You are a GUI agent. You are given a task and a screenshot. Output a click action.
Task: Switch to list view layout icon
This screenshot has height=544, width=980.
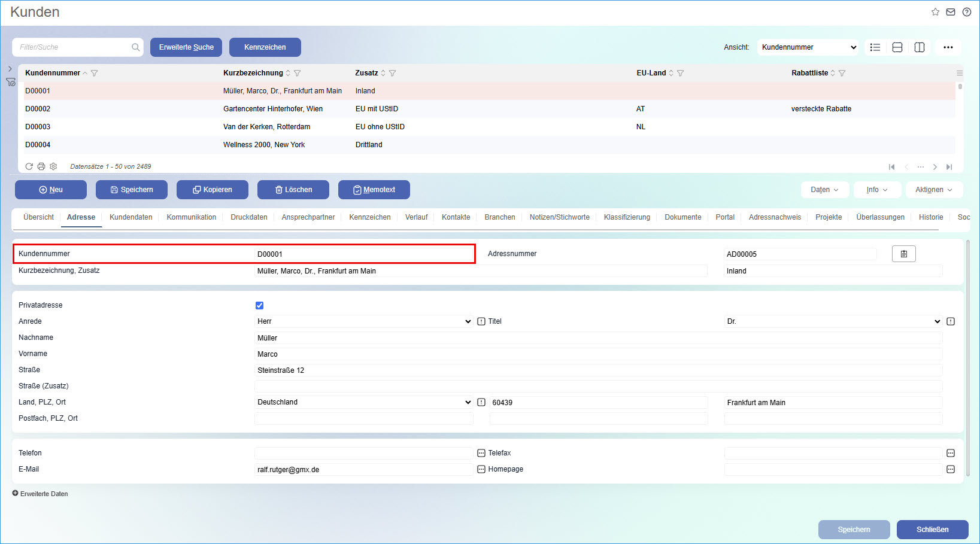coord(875,47)
